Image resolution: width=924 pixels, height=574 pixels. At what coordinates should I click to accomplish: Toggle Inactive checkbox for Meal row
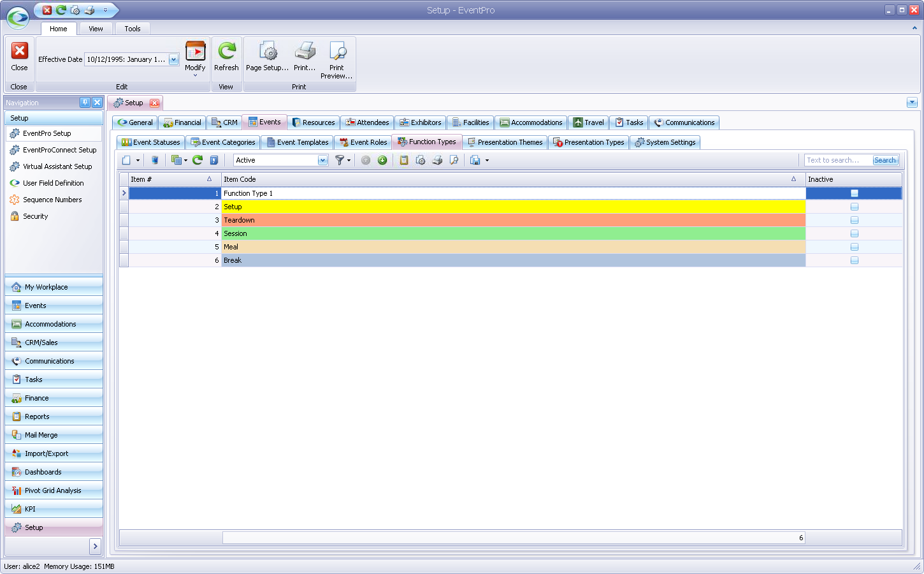coord(855,247)
